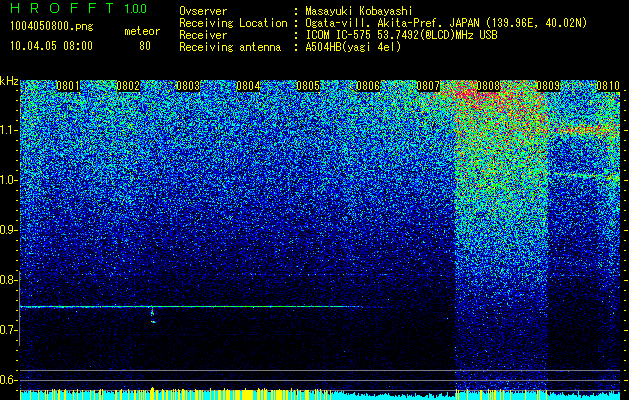Image resolution: width=629 pixels, height=400 pixels.
Task: Click the kHz axis unit label
Action: [9, 81]
